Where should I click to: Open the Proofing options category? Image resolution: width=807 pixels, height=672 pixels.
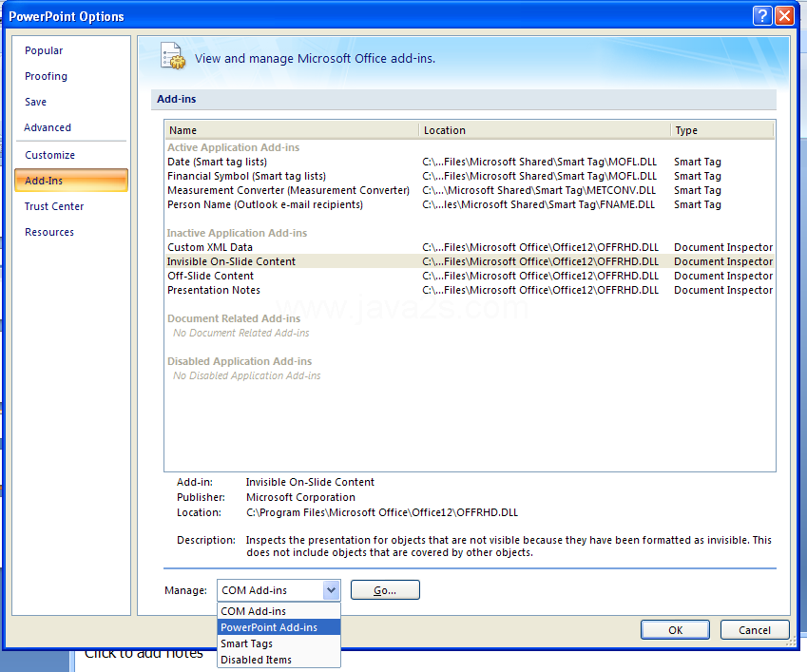pyautogui.click(x=46, y=76)
